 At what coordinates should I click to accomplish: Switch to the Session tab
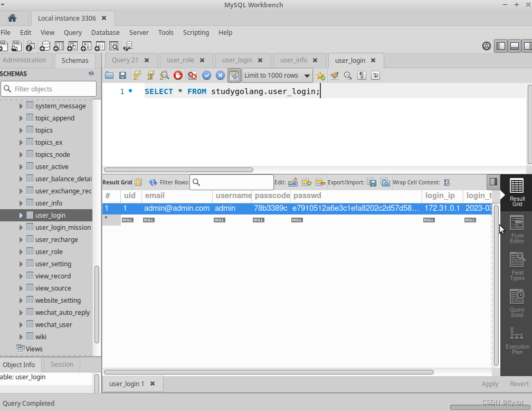click(62, 364)
